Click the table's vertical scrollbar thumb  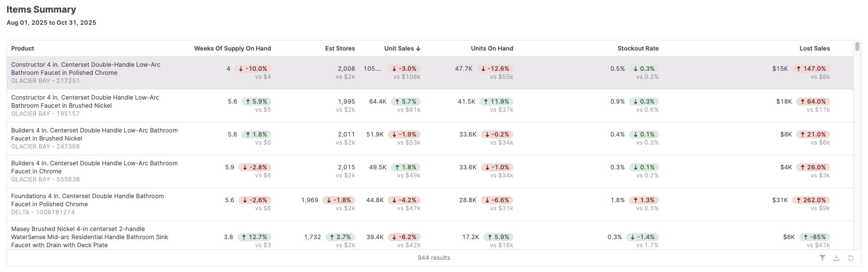[857, 47]
